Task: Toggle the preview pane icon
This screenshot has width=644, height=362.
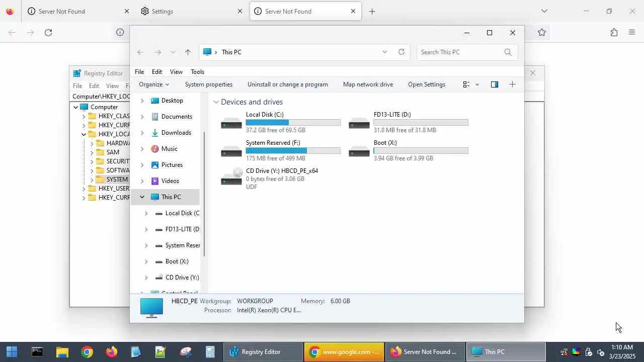Action: click(x=495, y=84)
